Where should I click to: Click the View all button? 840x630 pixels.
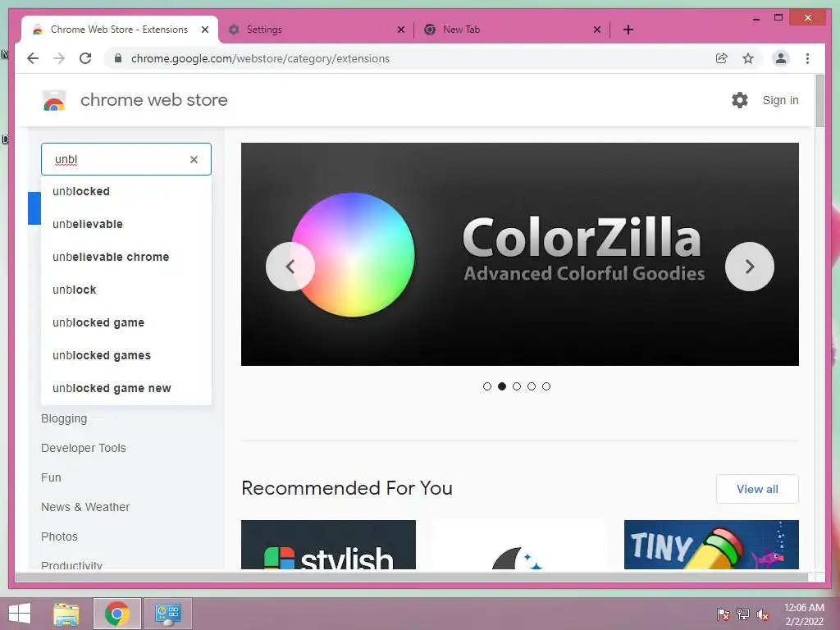[x=757, y=489]
